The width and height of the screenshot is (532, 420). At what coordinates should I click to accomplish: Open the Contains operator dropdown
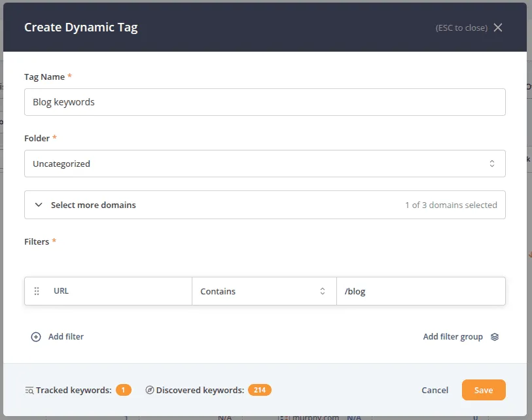[264, 291]
